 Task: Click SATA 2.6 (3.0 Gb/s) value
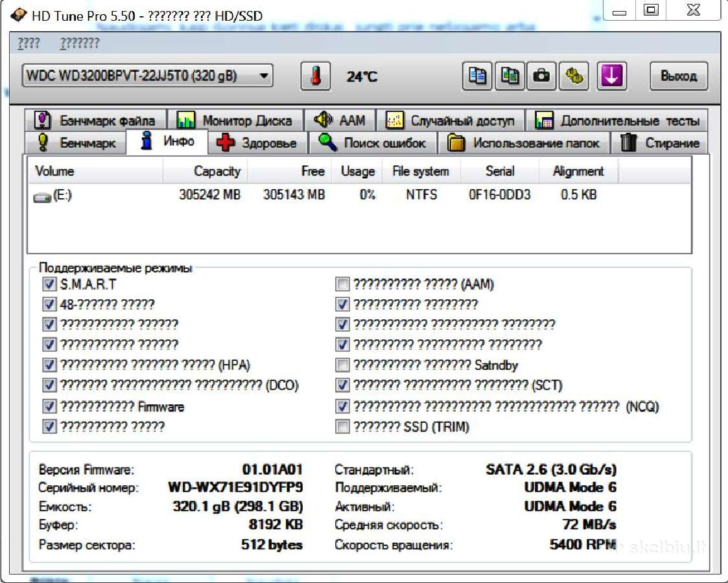tap(551, 470)
